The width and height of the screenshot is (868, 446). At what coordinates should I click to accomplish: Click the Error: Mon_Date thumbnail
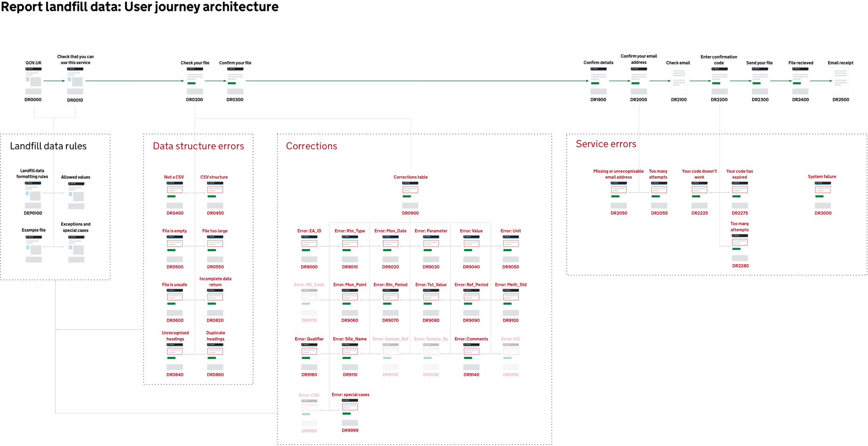(x=390, y=249)
